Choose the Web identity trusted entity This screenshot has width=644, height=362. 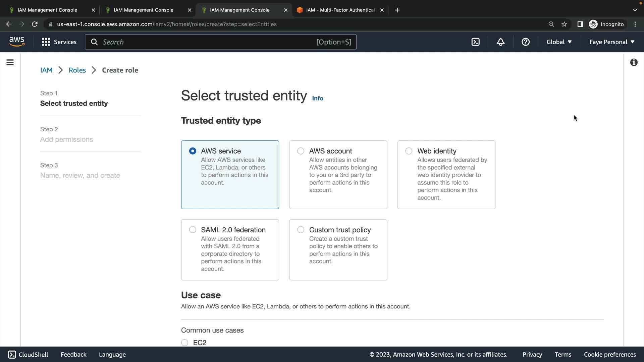[x=409, y=151]
